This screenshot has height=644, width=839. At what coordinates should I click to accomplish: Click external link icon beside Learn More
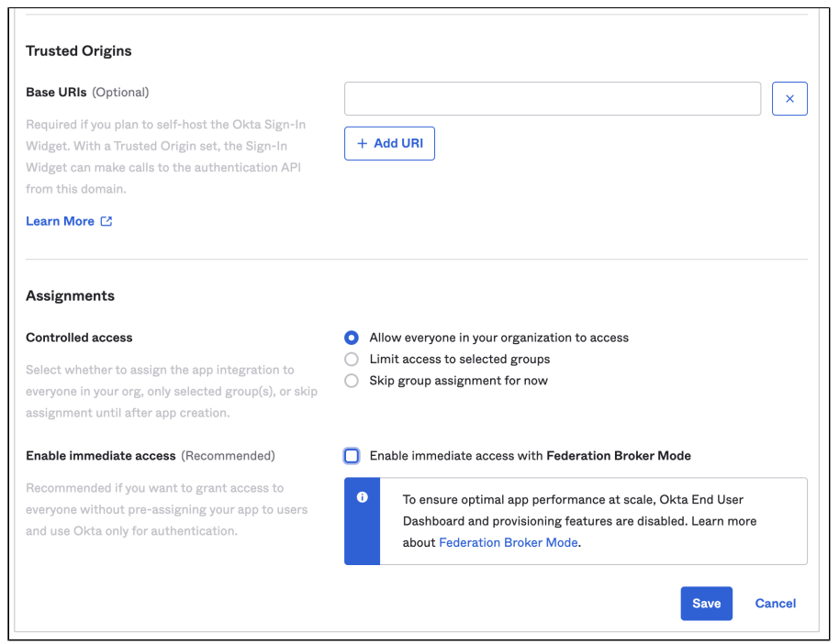click(x=106, y=221)
